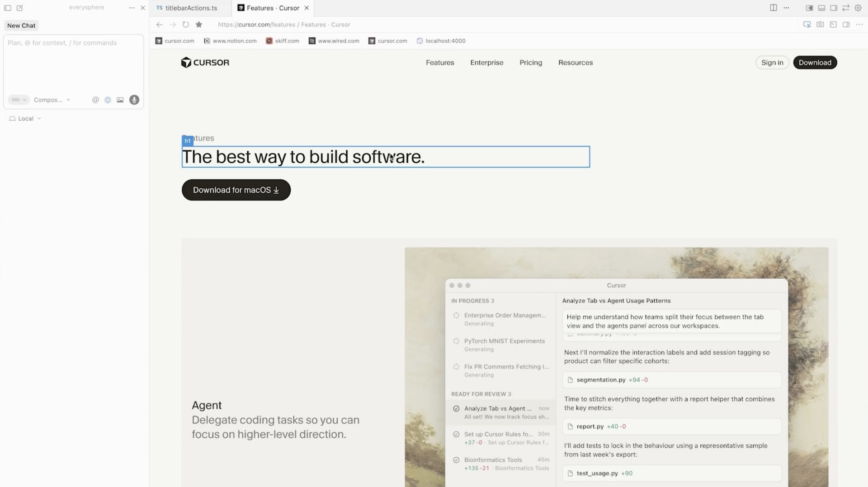
Task: Select the element inspector tool
Action: pos(807,24)
